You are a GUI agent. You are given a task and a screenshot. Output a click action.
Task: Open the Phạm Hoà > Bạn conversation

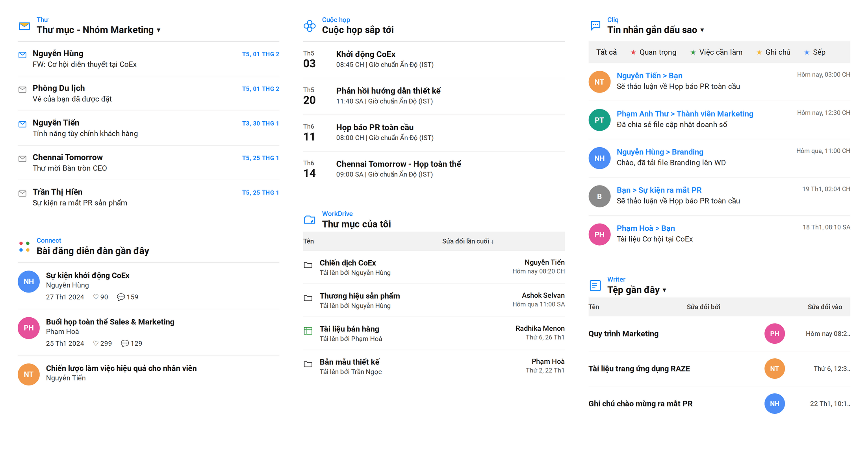(x=646, y=228)
